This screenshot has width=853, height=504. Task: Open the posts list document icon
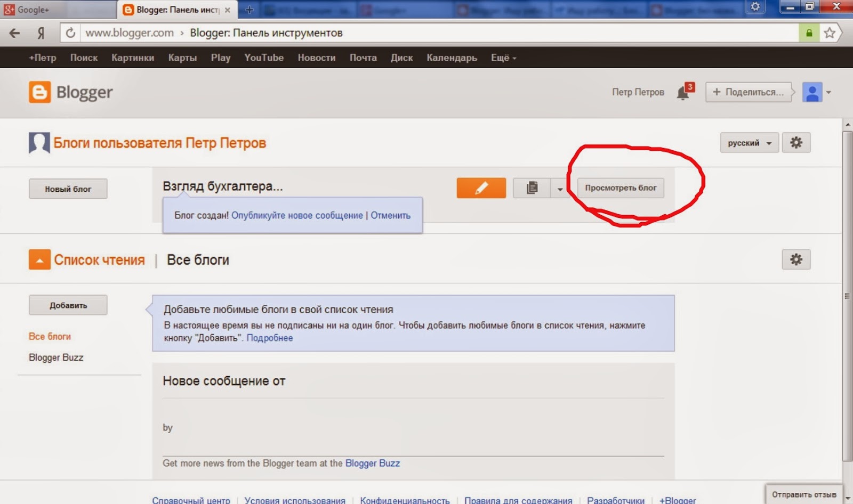[532, 188]
